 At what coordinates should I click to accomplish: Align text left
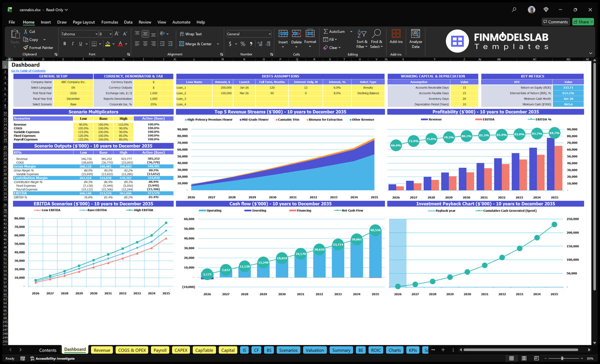(137, 44)
